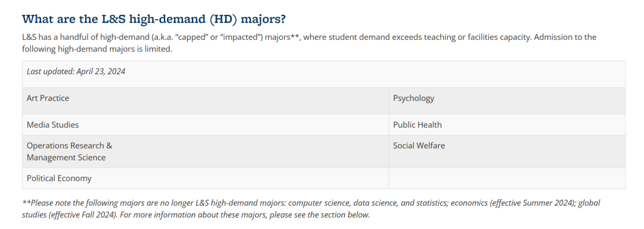
Task: Select Public Health in the majors table
Action: click(507, 125)
